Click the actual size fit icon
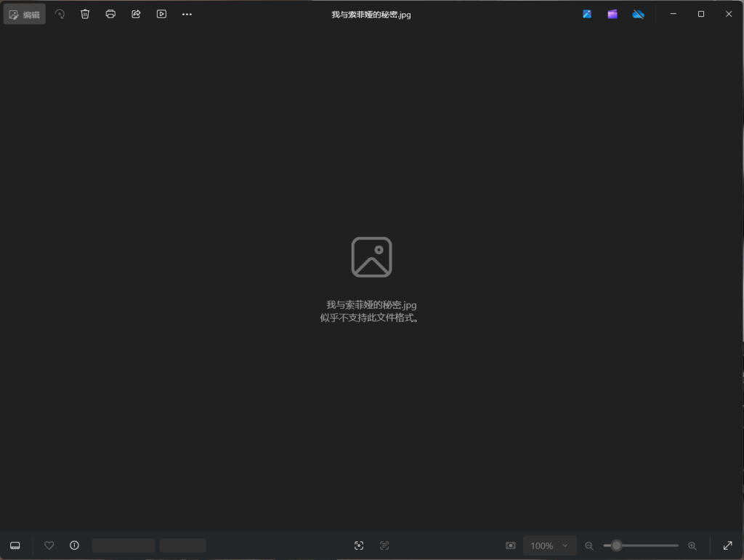 (511, 545)
